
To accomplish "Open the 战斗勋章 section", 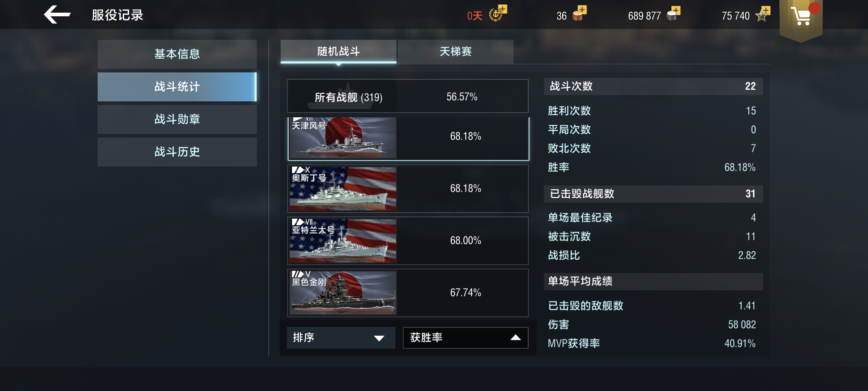I will click(177, 119).
